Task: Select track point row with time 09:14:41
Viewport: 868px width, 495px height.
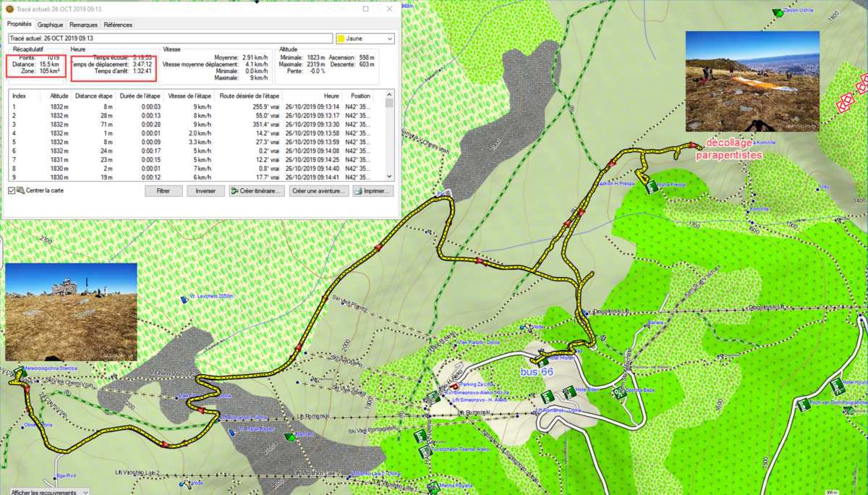Action: pyautogui.click(x=197, y=177)
